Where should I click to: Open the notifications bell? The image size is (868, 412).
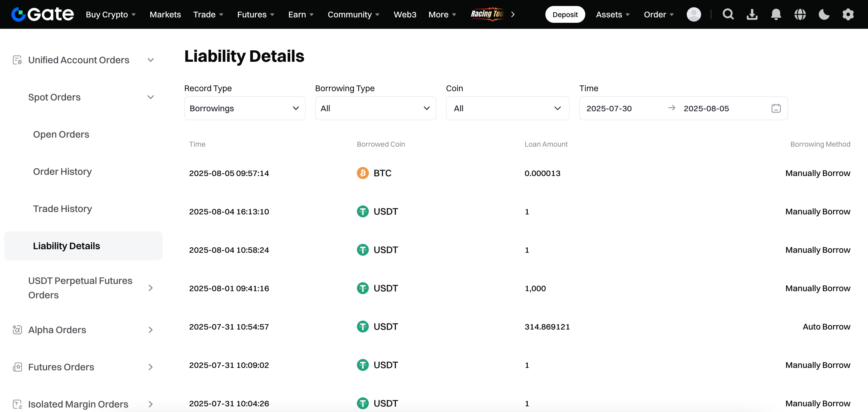(776, 14)
